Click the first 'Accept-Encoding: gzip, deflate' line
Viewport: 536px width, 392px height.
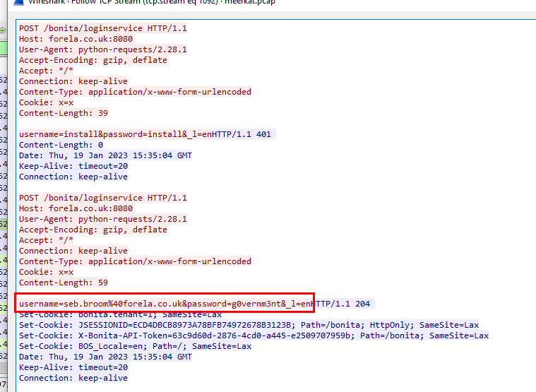click(93, 60)
